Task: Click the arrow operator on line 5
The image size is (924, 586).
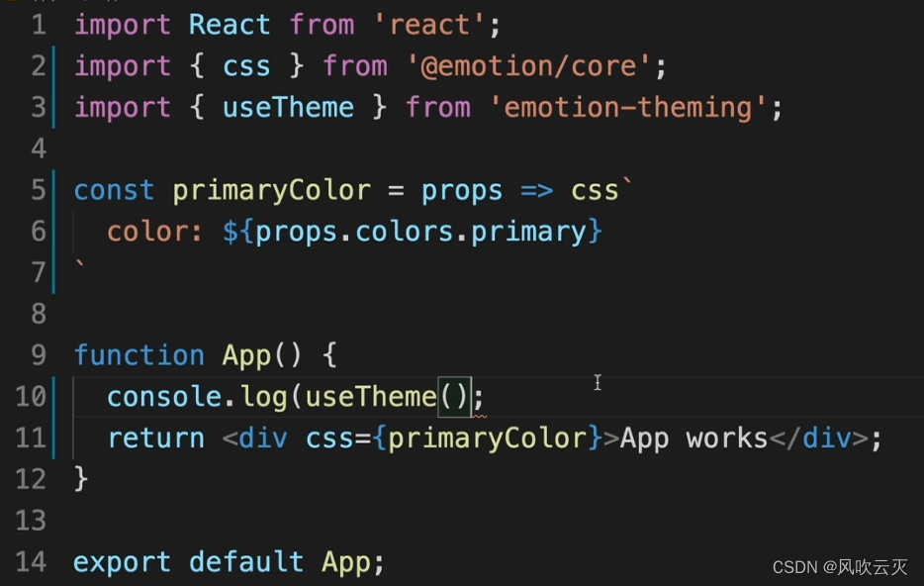Action: (537, 191)
